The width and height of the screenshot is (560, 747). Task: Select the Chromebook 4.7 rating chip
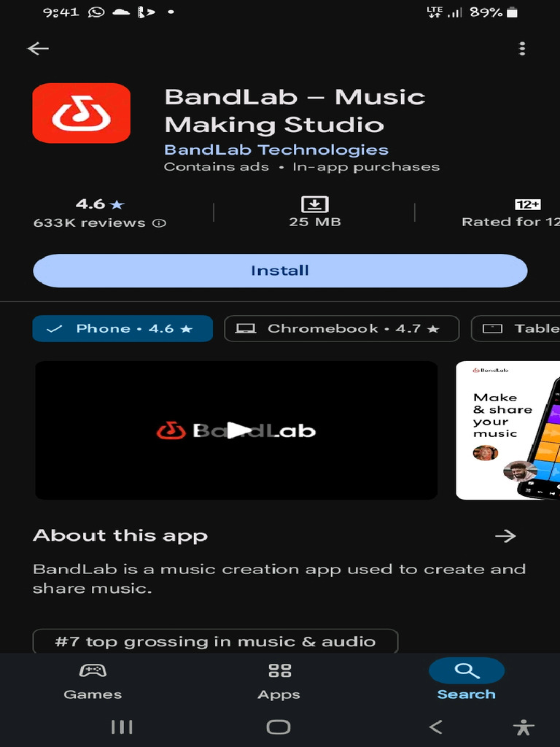(341, 329)
